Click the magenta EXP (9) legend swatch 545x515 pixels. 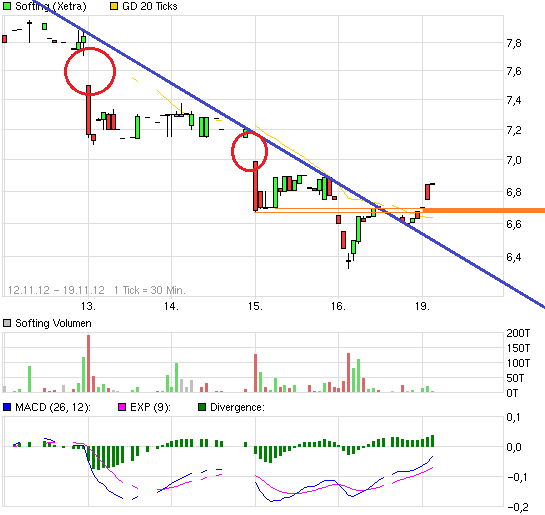pyautogui.click(x=122, y=407)
